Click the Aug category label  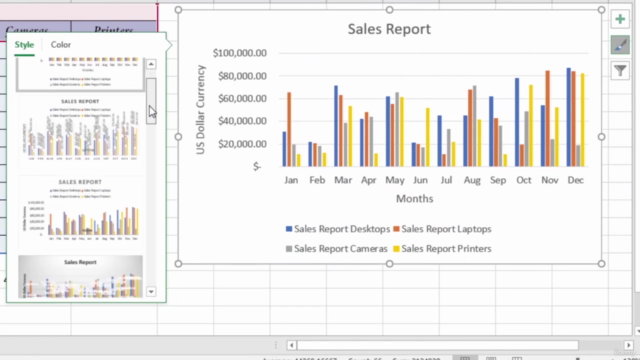[x=472, y=180]
